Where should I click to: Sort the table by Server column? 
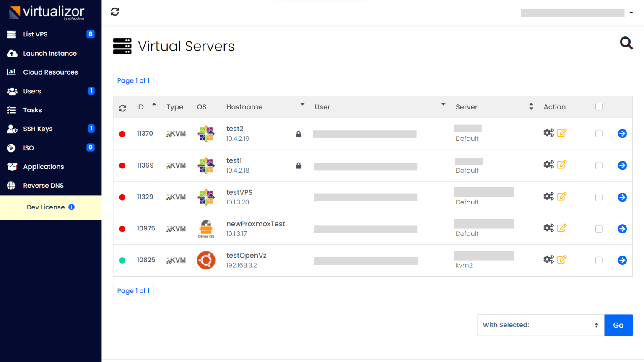click(531, 107)
